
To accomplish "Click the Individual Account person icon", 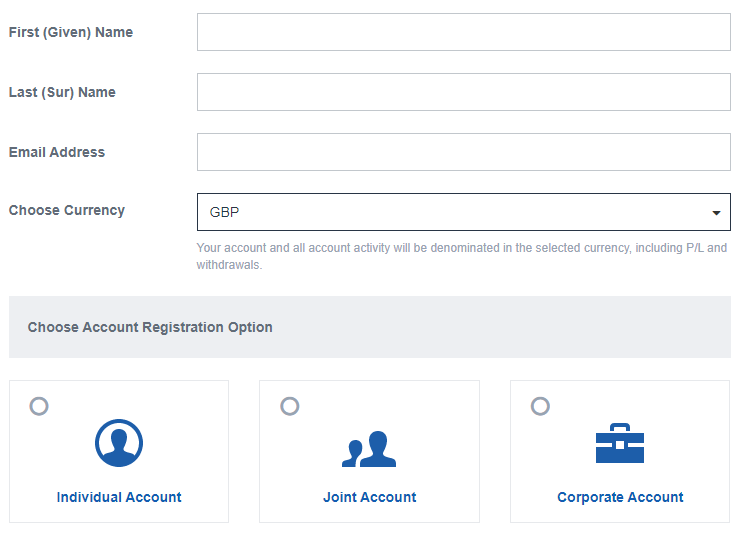I will [x=119, y=443].
